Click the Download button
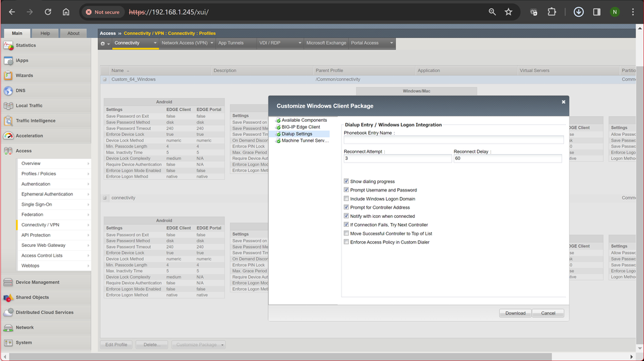Image resolution: width=644 pixels, height=361 pixels. (515, 313)
